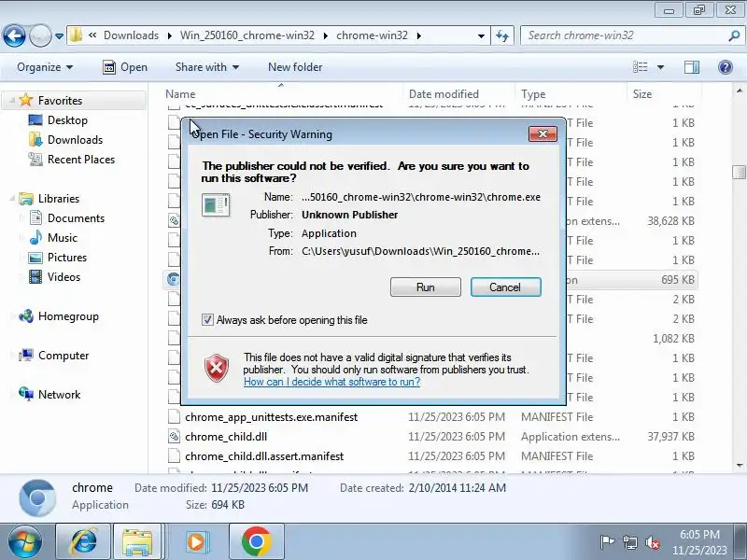The image size is (747, 560).
Task: Click the scrollbar up arrow
Action: pos(739,90)
